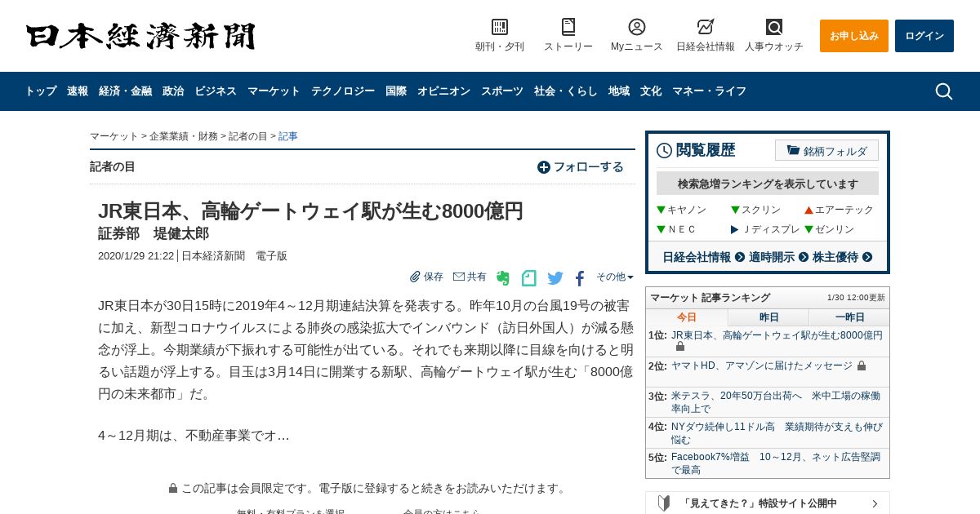Image resolution: width=980 pixels, height=514 pixels.
Task: Click the orange お申し込み button
Action: (854, 36)
